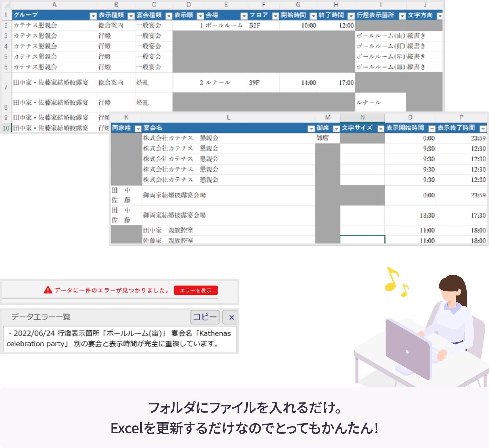The height and width of the screenshot is (448, 489).
Task: Select the highlighted empty cell in column N
Action: (x=362, y=239)
